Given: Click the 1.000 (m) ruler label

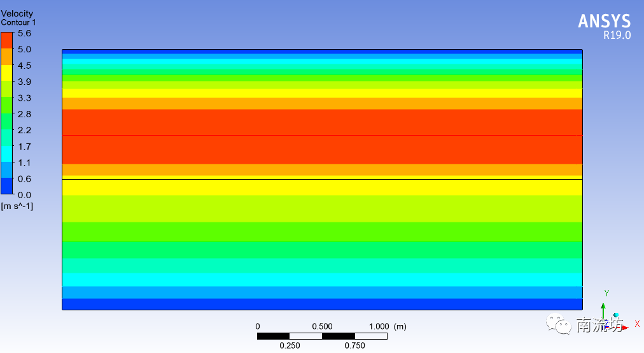Looking at the screenshot, I should (388, 326).
